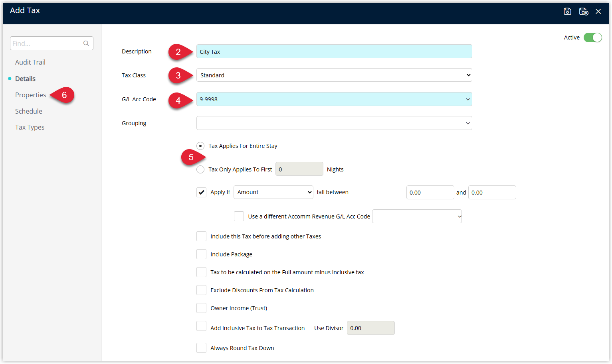The image size is (612, 364).
Task: Check Use a different Accomm Revenue G/L Acc Code
Action: coord(239,216)
